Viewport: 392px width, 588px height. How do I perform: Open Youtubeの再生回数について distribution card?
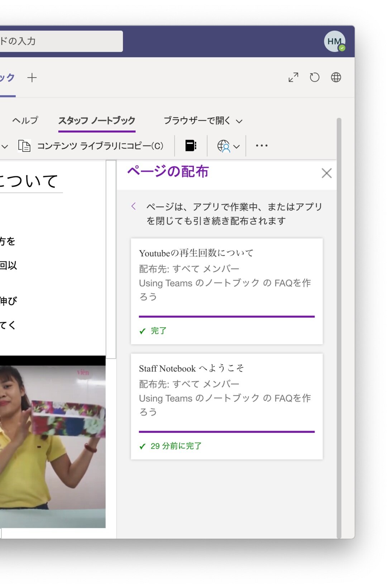tap(227, 291)
